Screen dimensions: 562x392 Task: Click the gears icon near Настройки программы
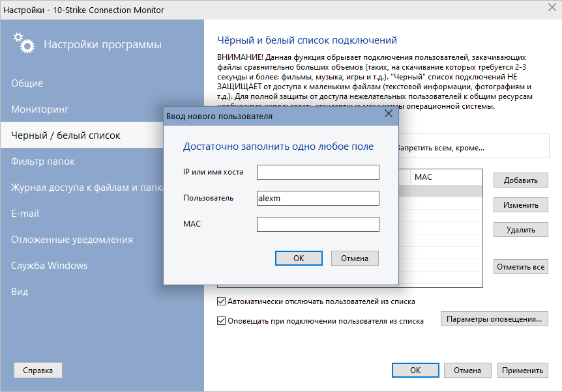24,44
